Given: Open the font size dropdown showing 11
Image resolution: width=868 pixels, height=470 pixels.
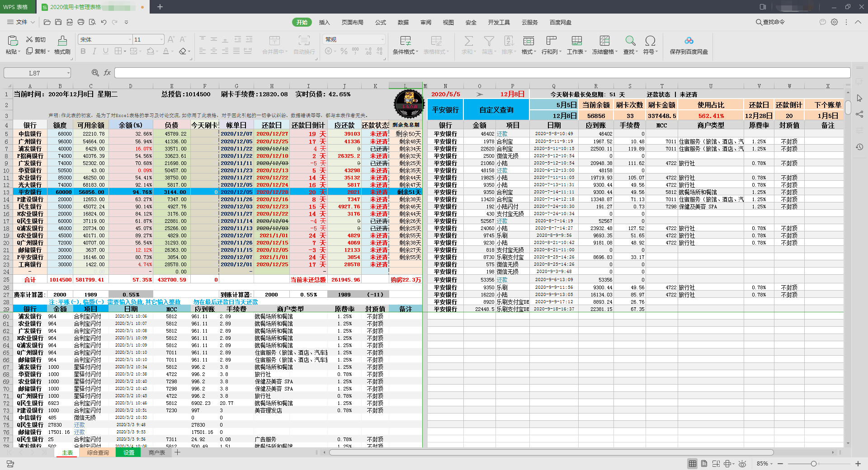Looking at the screenshot, I should tap(161, 40).
